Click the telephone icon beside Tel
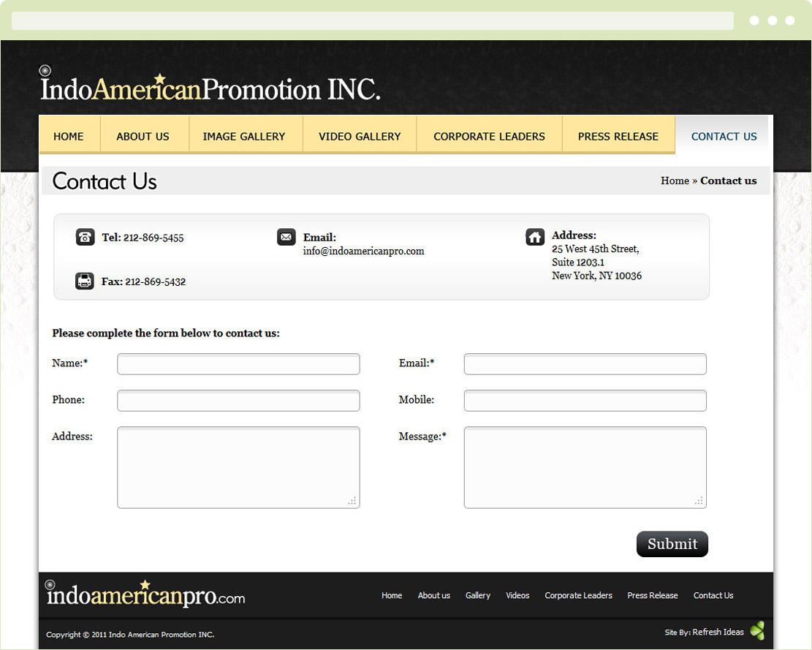The image size is (812, 650). 85,237
